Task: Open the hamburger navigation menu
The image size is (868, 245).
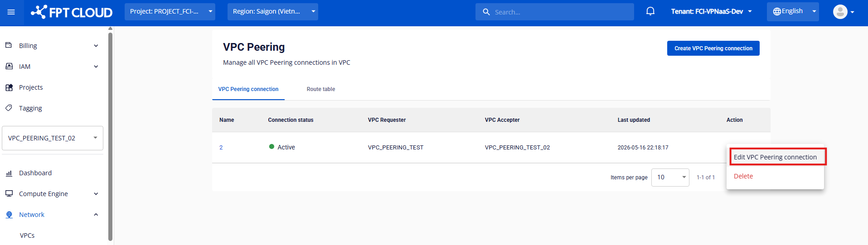Action: click(x=11, y=12)
